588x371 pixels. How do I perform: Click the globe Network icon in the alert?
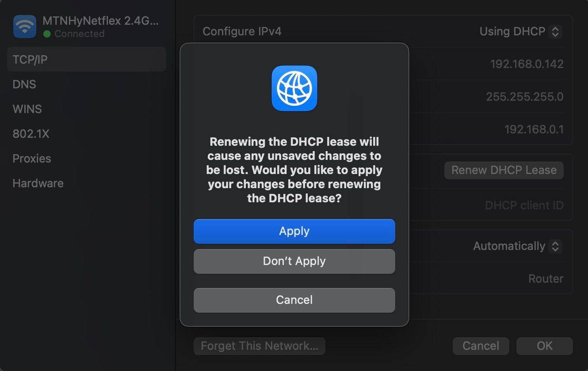point(294,88)
